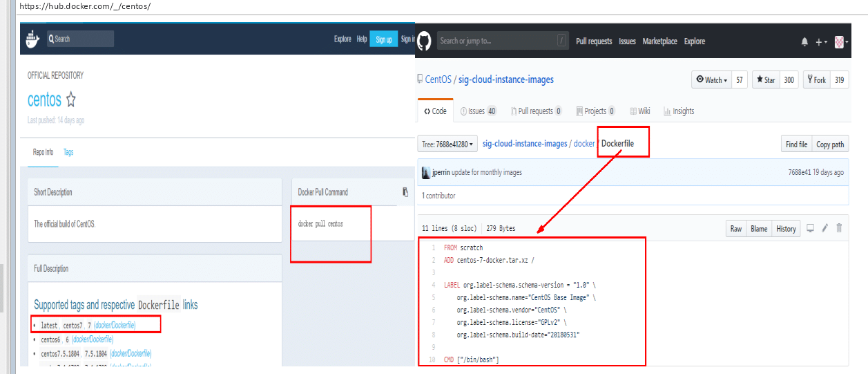This screenshot has height=374, width=868.
Task: Click the trash delete file icon
Action: coord(839,229)
